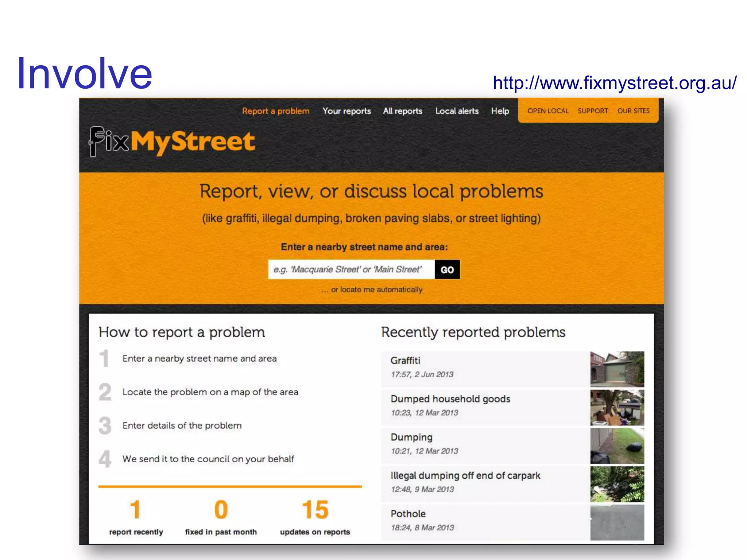
Task: Open the Help menu item
Action: point(500,111)
